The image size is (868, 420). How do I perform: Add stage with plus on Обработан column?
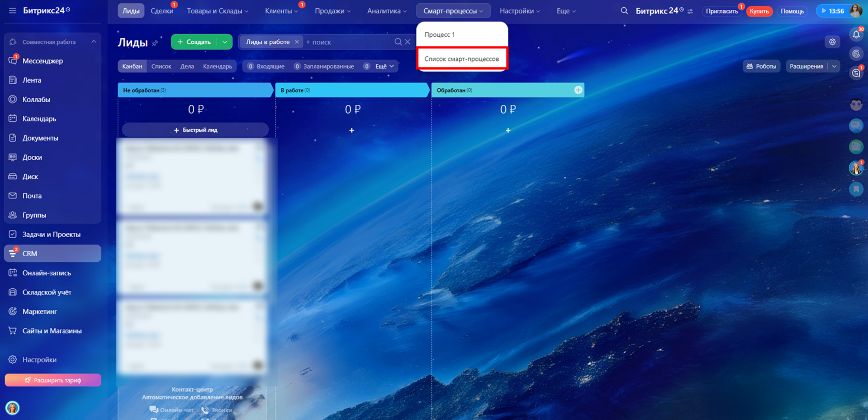coord(578,90)
